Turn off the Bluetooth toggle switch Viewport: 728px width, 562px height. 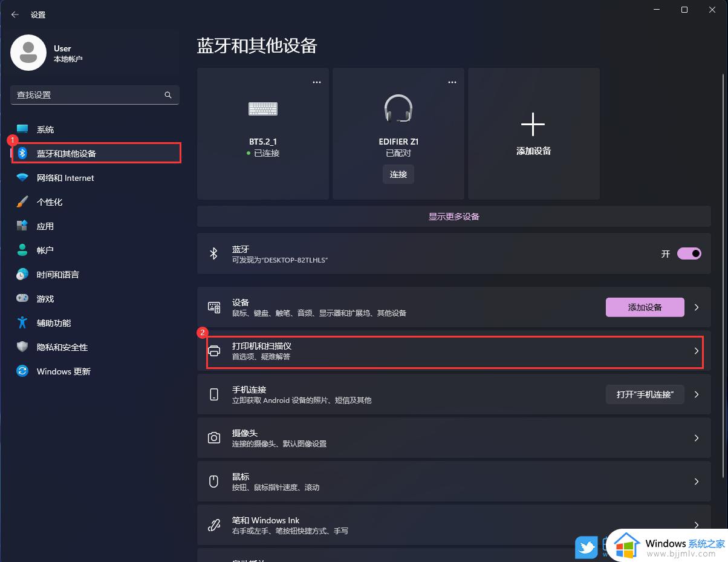coord(689,253)
